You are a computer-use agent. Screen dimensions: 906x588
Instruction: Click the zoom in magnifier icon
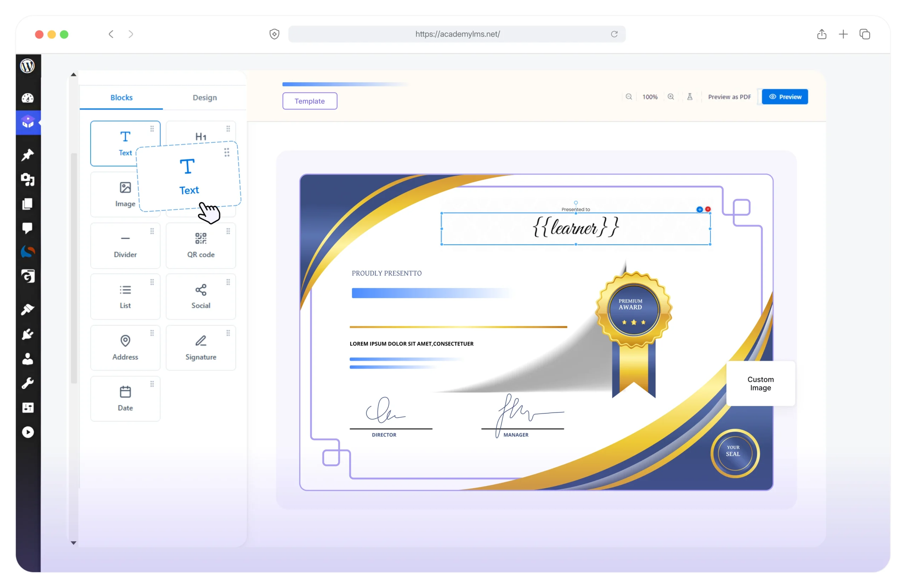coord(671,97)
